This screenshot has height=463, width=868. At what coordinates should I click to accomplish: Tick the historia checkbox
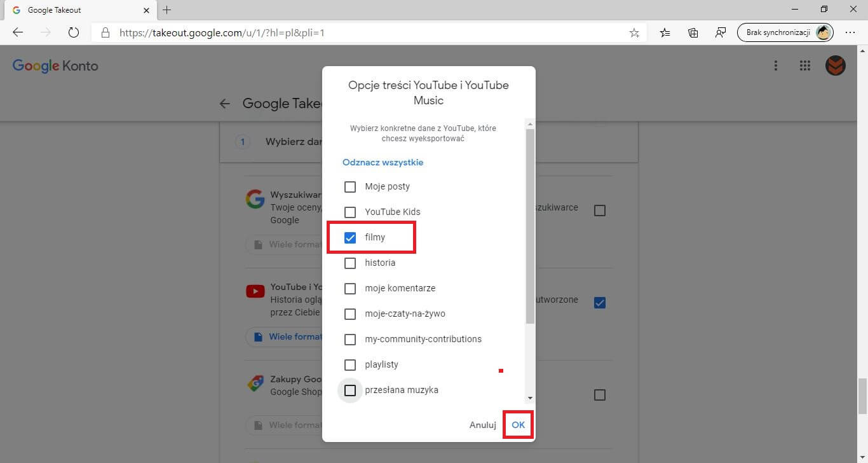click(x=350, y=263)
